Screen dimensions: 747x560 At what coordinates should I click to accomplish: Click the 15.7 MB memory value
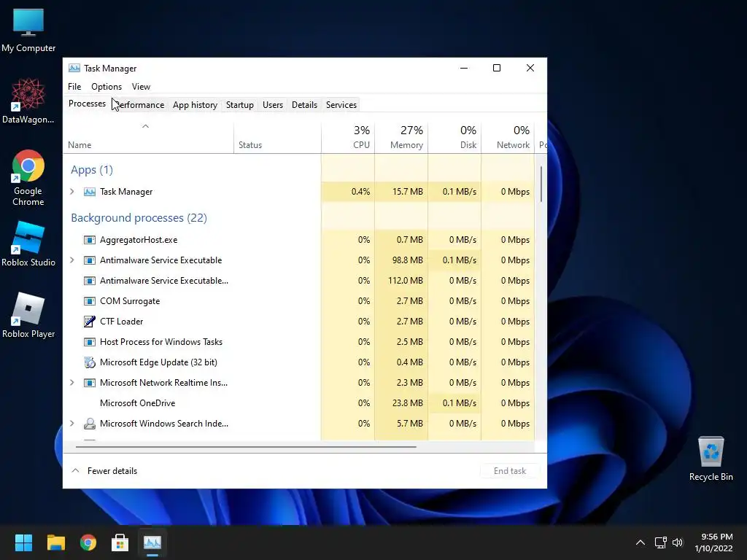(x=407, y=192)
